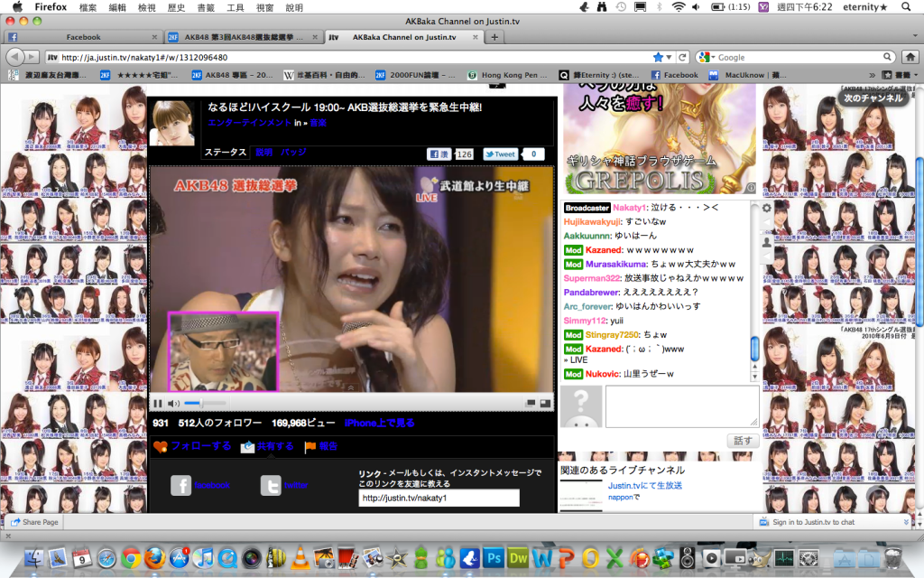Image resolution: width=924 pixels, height=578 pixels.
Task: Open the 書籤 menu in menu bar
Action: [x=207, y=7]
